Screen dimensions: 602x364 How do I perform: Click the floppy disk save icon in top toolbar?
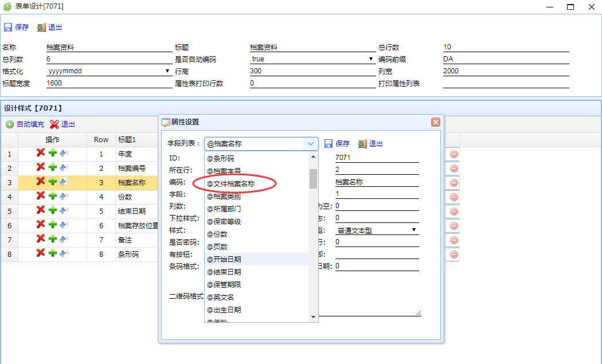8,28
